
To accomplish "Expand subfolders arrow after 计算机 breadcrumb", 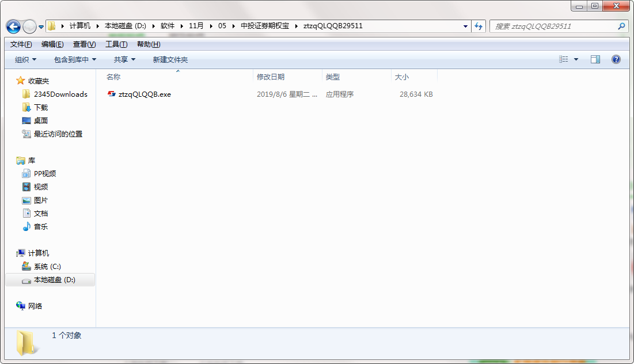I will click(x=97, y=26).
